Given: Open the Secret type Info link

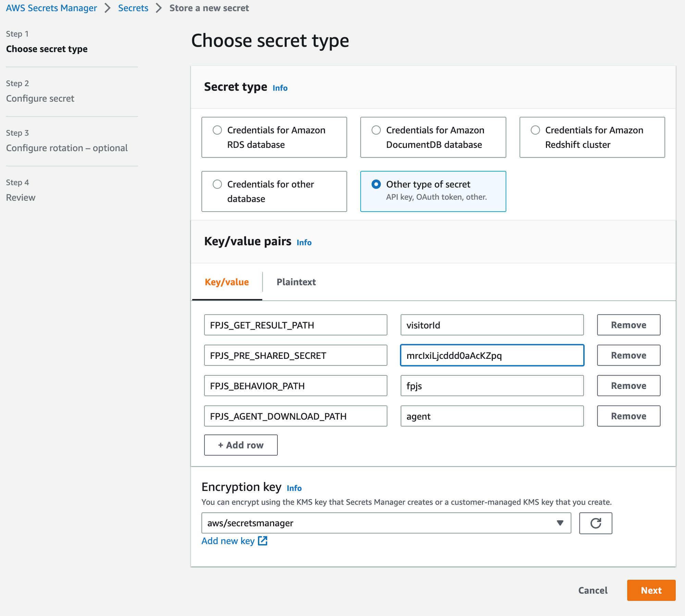Looking at the screenshot, I should 279,88.
